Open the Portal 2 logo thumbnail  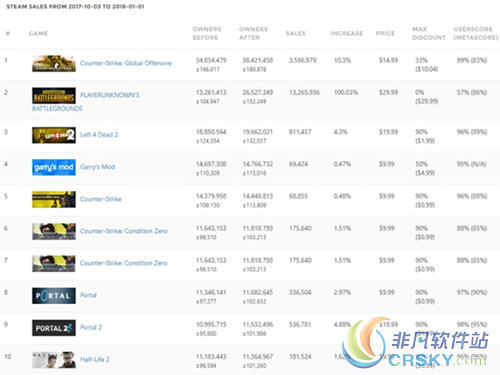pos(54,328)
